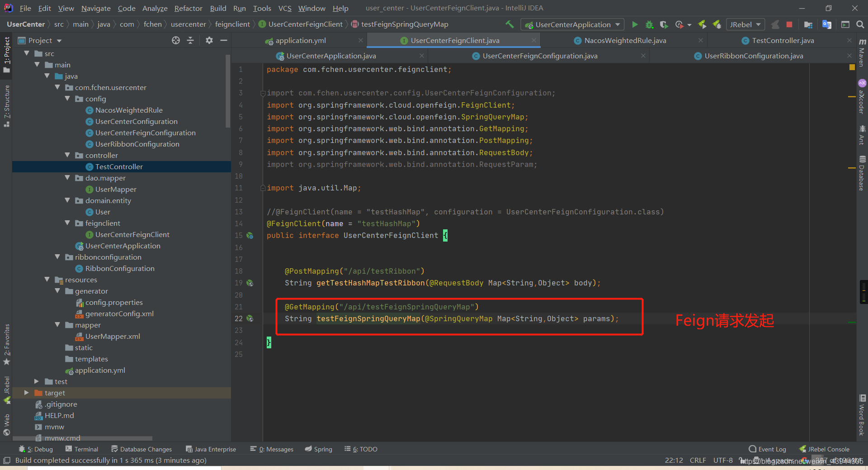Start debugging with the green bug icon

tap(650, 24)
